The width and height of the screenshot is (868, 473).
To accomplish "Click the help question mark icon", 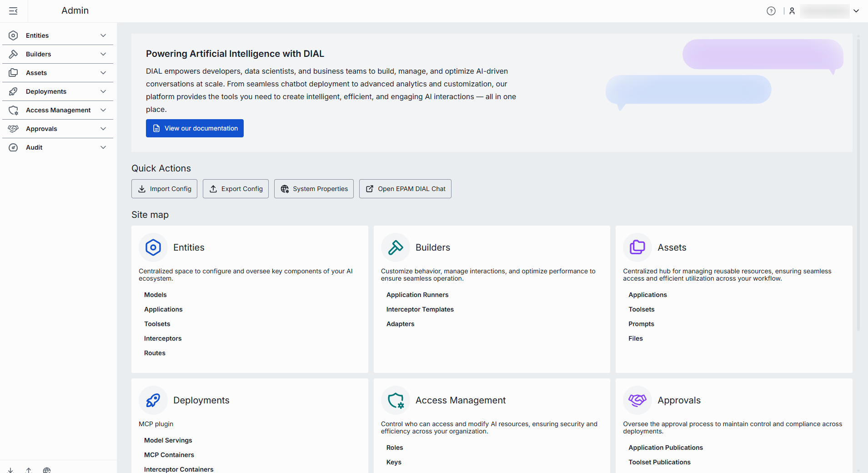I will click(x=771, y=11).
